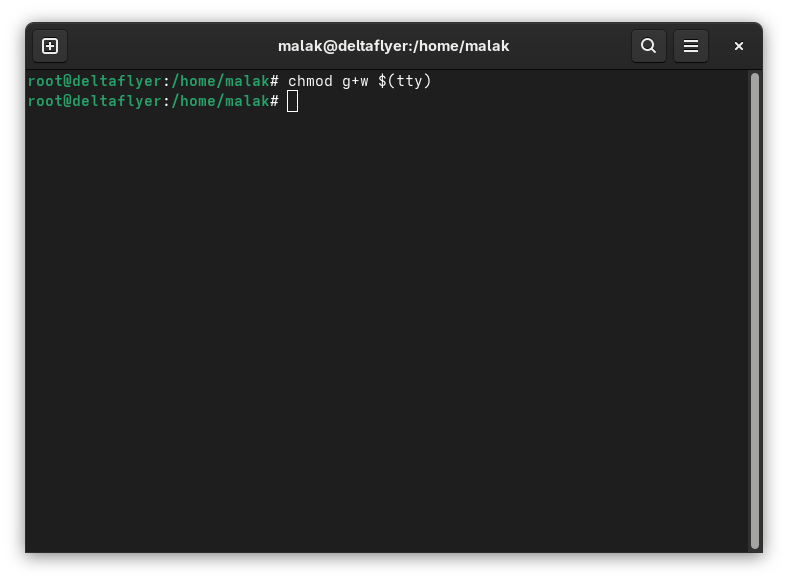Click the bottom of the scrollbar track

754,540
